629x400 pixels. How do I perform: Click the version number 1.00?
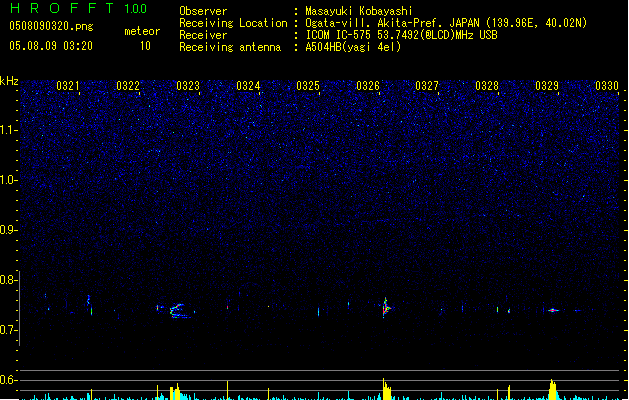tap(136, 9)
